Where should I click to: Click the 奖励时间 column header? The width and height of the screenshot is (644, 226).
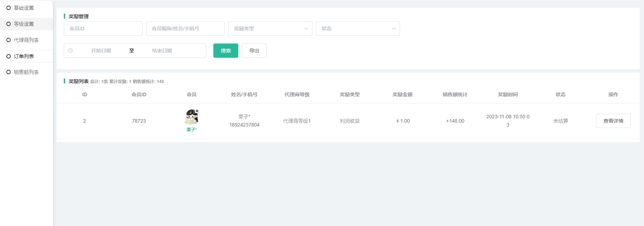508,94
